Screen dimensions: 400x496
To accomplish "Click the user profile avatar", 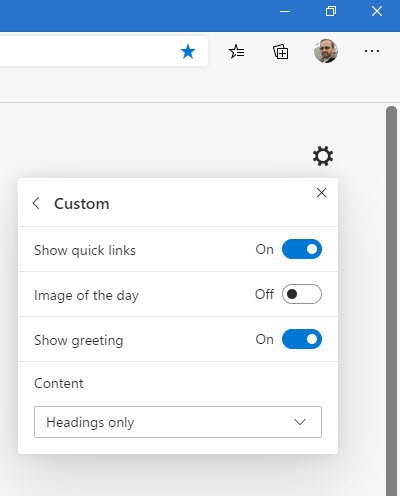I will pos(326,51).
